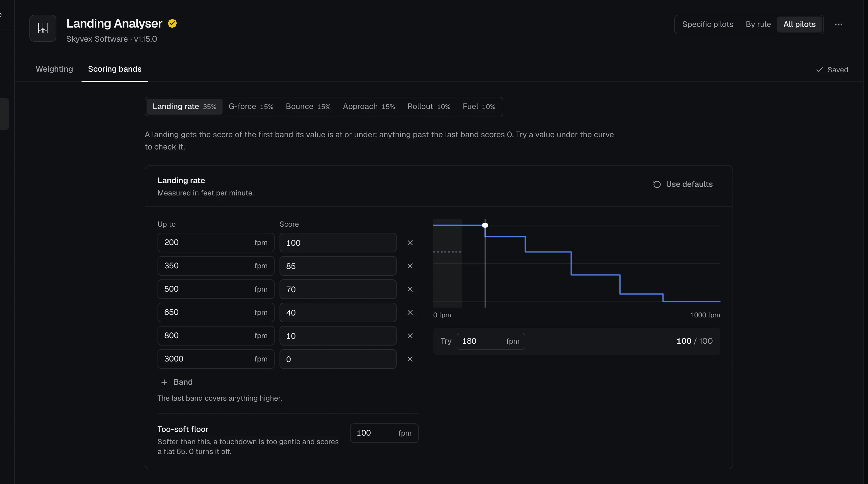This screenshot has height=484, width=868.
Task: Click the score field showing 40
Action: click(x=338, y=312)
